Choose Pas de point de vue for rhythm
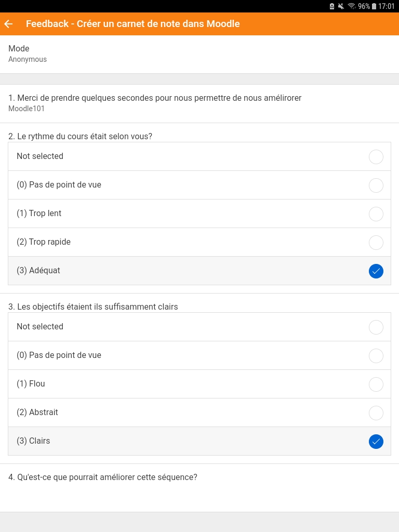Viewport: 399px width, 532px height. tap(199, 185)
